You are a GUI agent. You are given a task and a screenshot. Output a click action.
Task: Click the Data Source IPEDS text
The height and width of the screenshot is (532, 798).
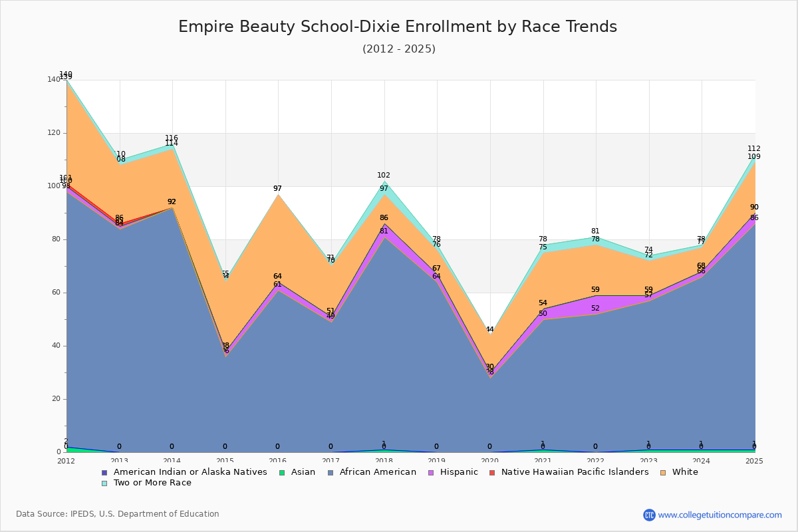point(118,514)
